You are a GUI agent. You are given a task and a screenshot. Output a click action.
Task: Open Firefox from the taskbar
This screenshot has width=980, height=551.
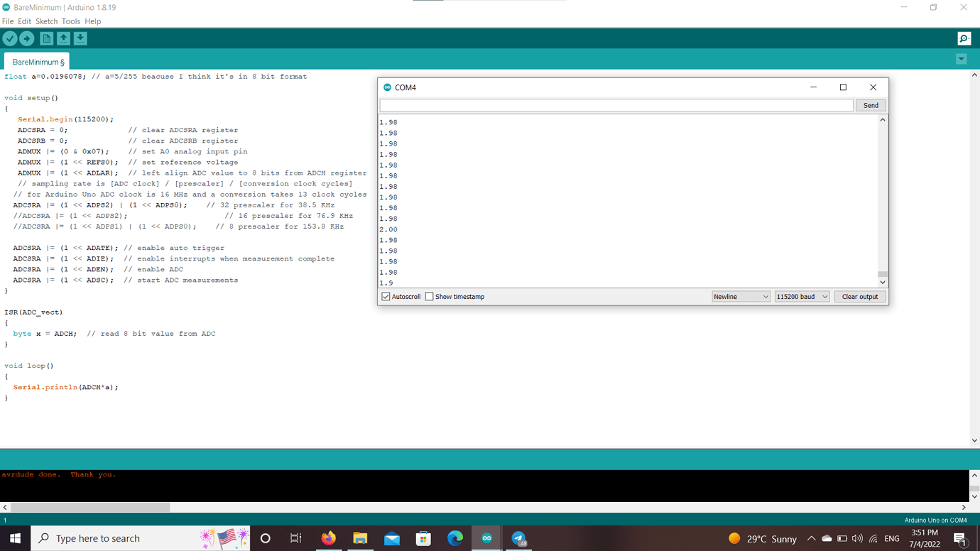coord(328,538)
